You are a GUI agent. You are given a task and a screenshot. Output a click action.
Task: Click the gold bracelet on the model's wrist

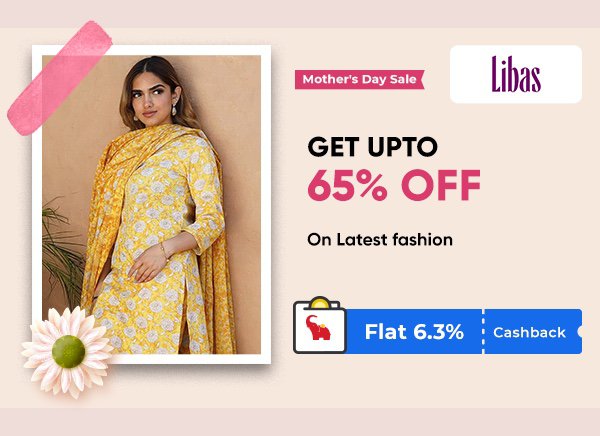tap(164, 251)
